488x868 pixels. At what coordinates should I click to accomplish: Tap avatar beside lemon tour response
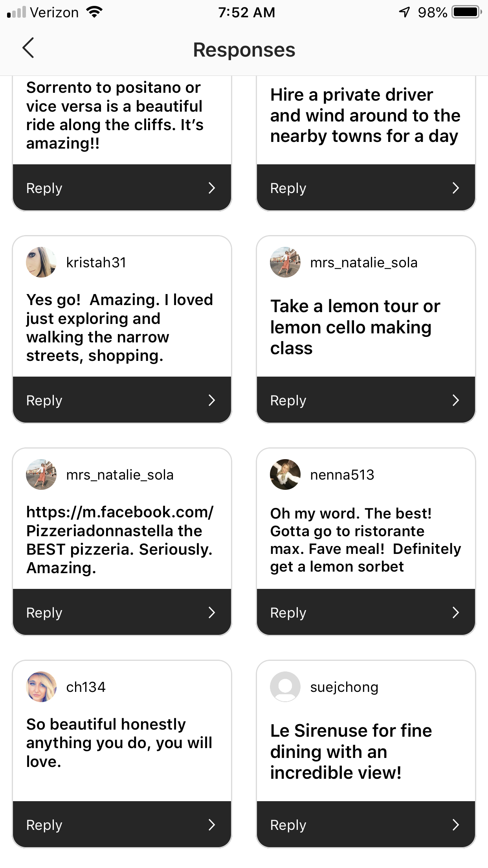coord(285,262)
